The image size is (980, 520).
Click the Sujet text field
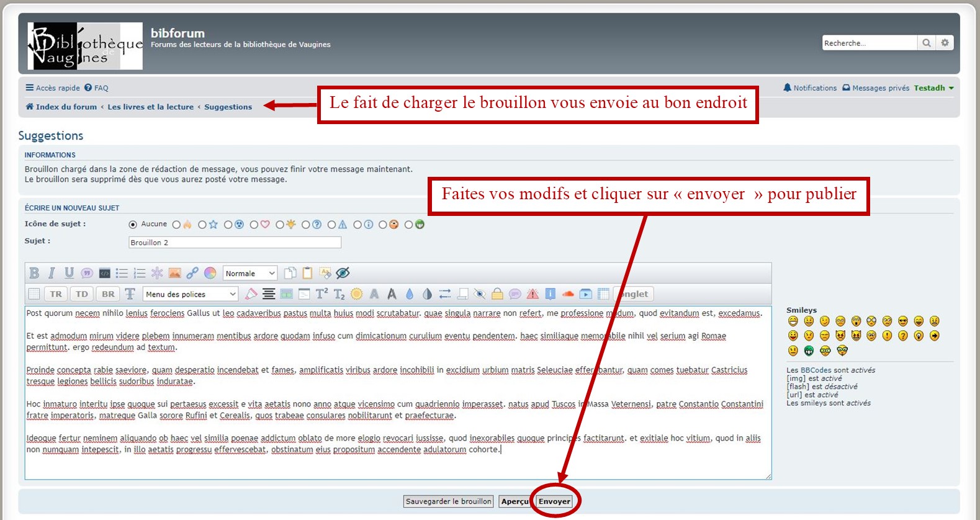pyautogui.click(x=235, y=243)
